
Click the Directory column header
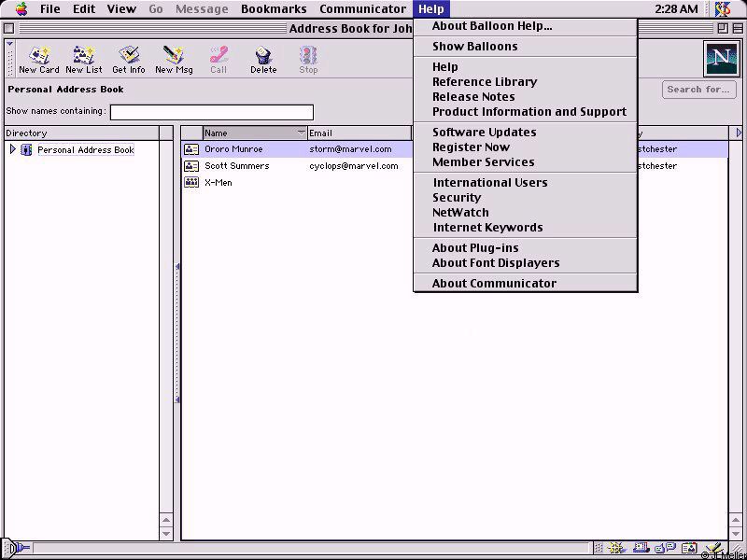[x=81, y=133]
